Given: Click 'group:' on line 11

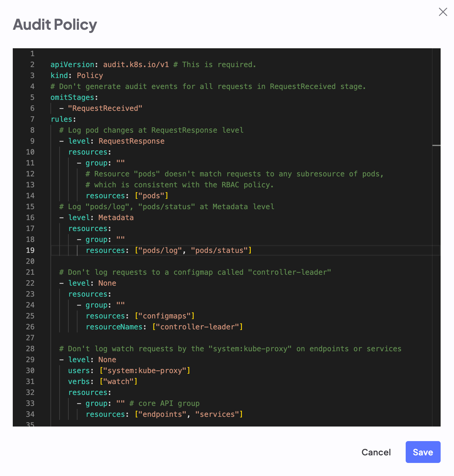Looking at the screenshot, I should (x=98, y=163).
